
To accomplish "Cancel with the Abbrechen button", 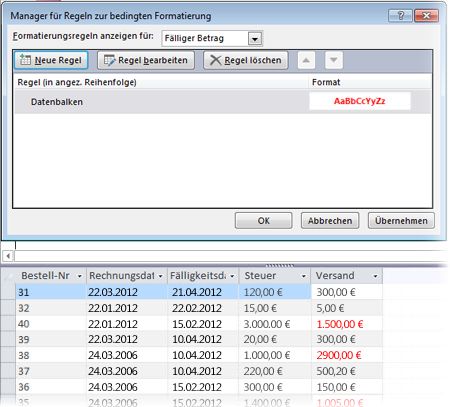I will pos(330,221).
